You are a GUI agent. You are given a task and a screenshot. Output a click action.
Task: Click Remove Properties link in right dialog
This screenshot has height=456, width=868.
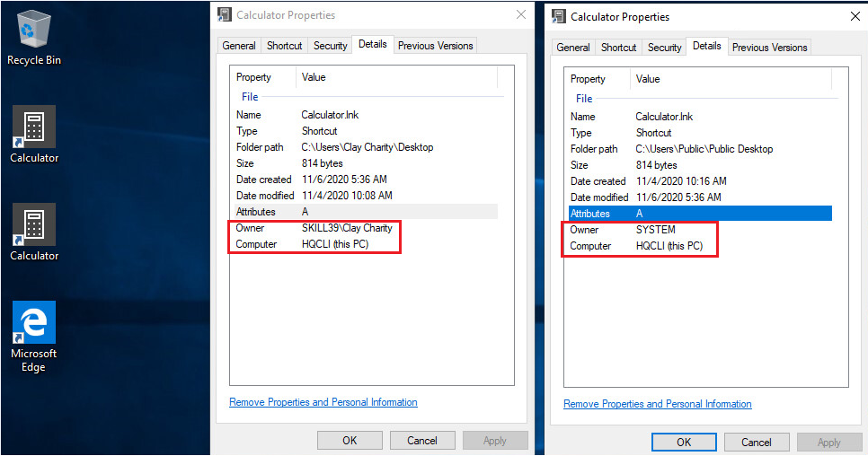658,404
